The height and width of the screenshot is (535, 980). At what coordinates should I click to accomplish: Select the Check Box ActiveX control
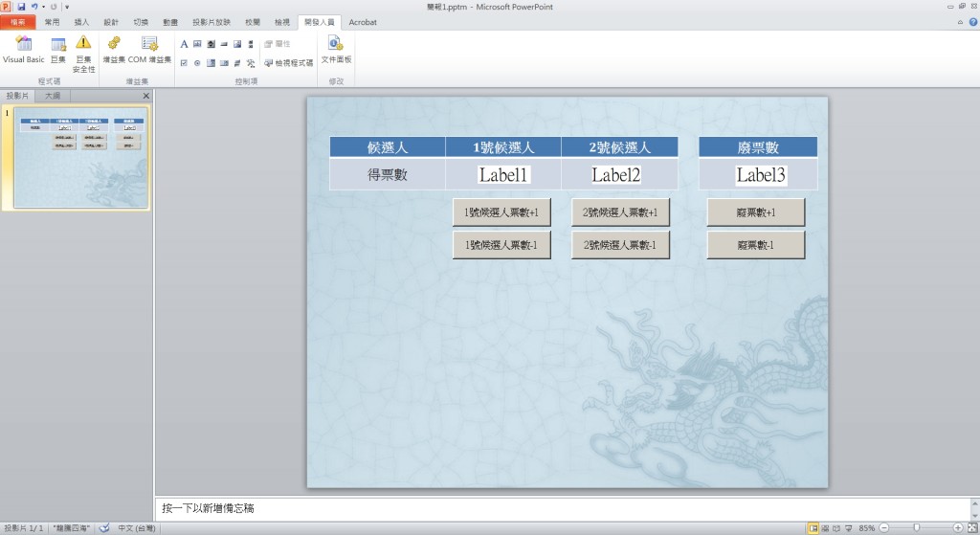pos(184,62)
